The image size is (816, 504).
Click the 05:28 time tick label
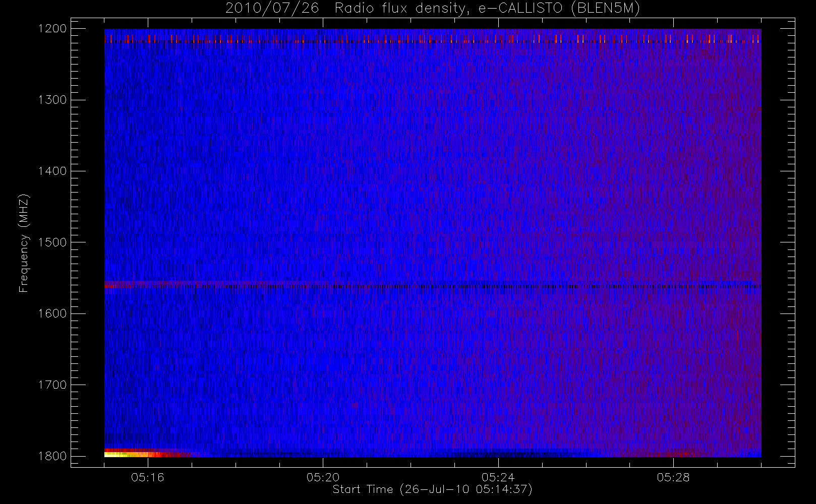point(673,477)
